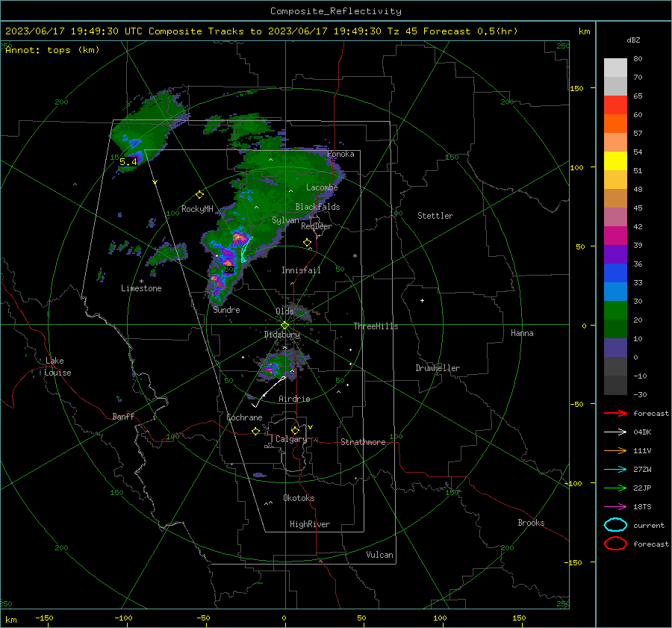The height and width of the screenshot is (628, 672).
Task: Click the Stettler town label
Action: click(435, 216)
